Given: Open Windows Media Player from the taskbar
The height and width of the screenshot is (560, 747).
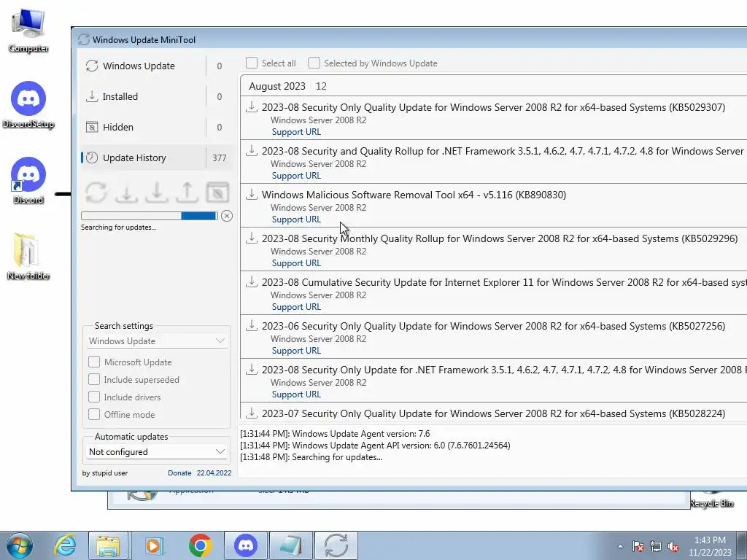Looking at the screenshot, I should (154, 545).
